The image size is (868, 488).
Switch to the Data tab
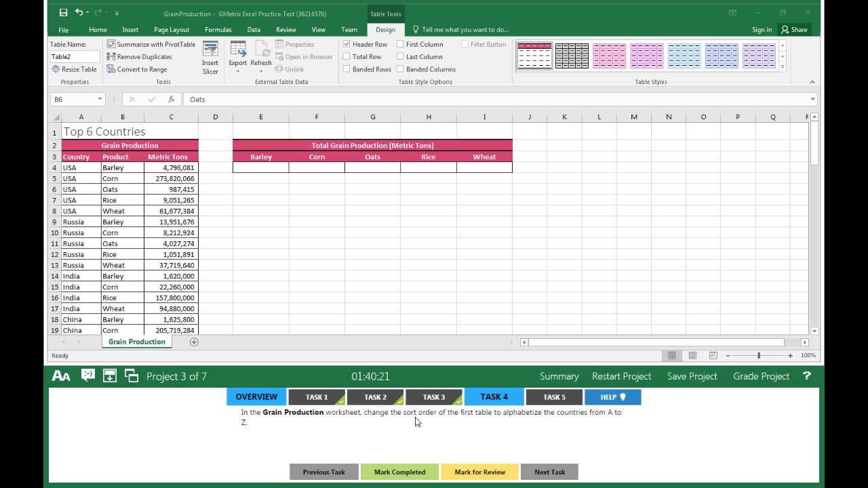(x=254, y=30)
